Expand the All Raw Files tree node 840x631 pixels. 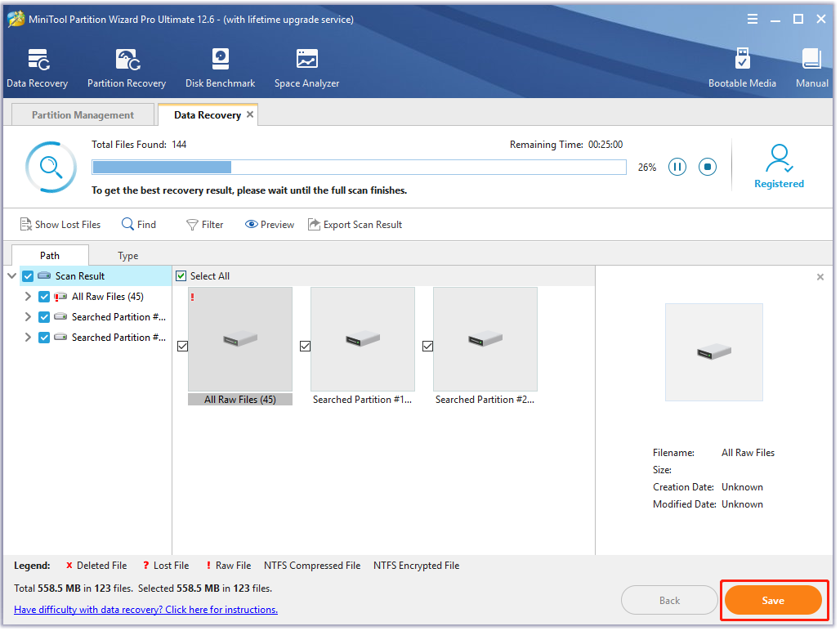(28, 297)
